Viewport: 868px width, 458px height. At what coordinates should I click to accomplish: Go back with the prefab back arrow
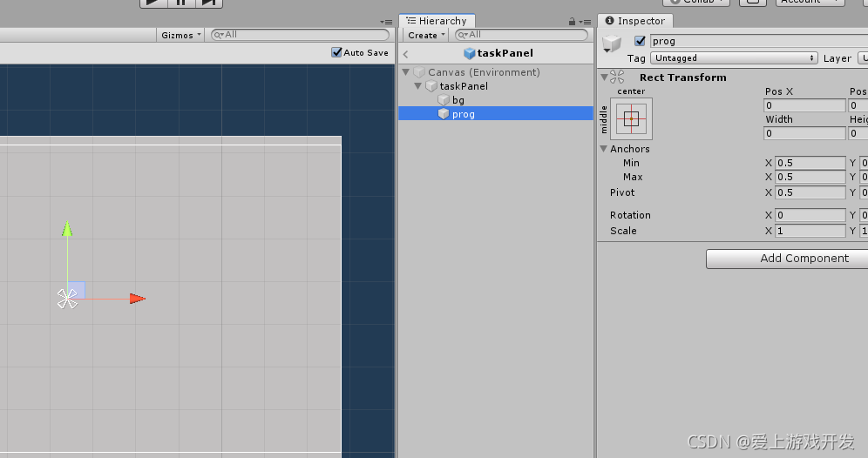[x=406, y=54]
